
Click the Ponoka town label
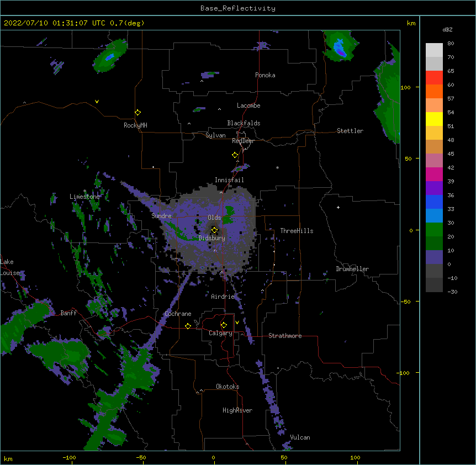(x=265, y=75)
